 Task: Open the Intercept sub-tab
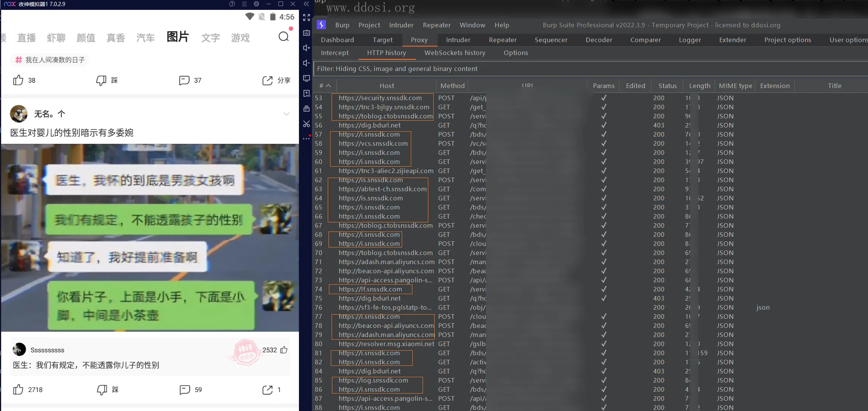tap(335, 53)
